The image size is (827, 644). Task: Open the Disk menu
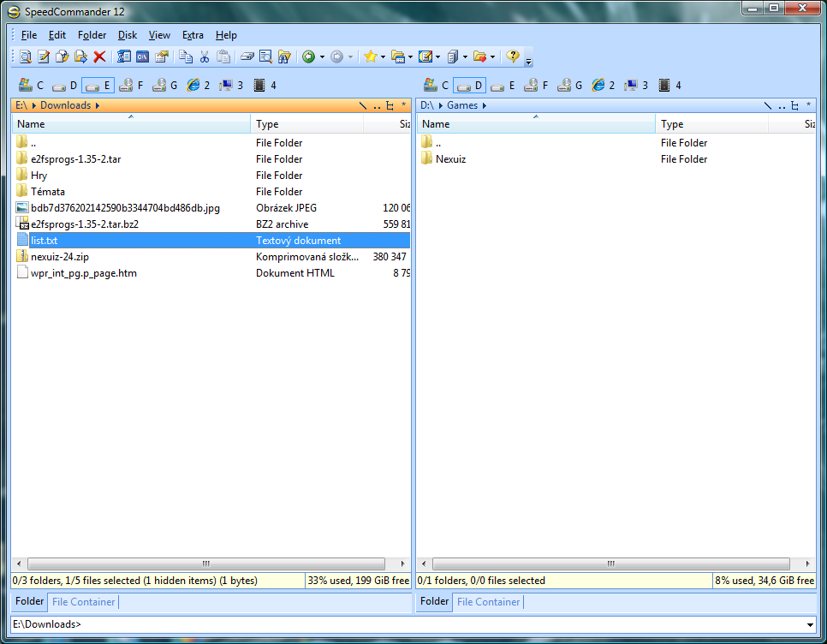click(127, 35)
